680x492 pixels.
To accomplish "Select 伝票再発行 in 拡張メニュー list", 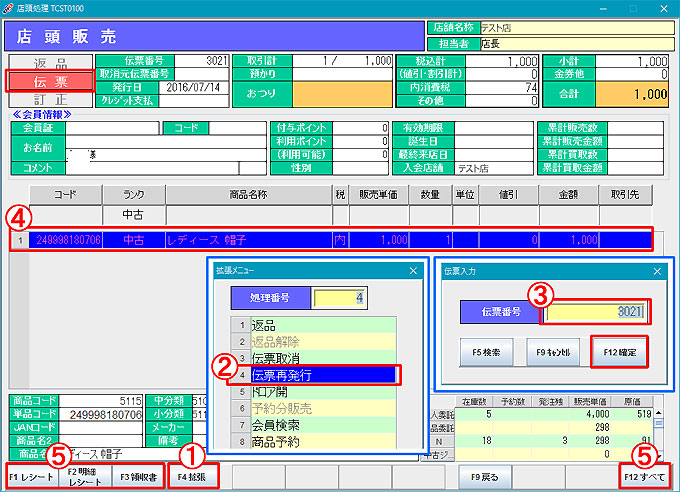I will tap(323, 375).
